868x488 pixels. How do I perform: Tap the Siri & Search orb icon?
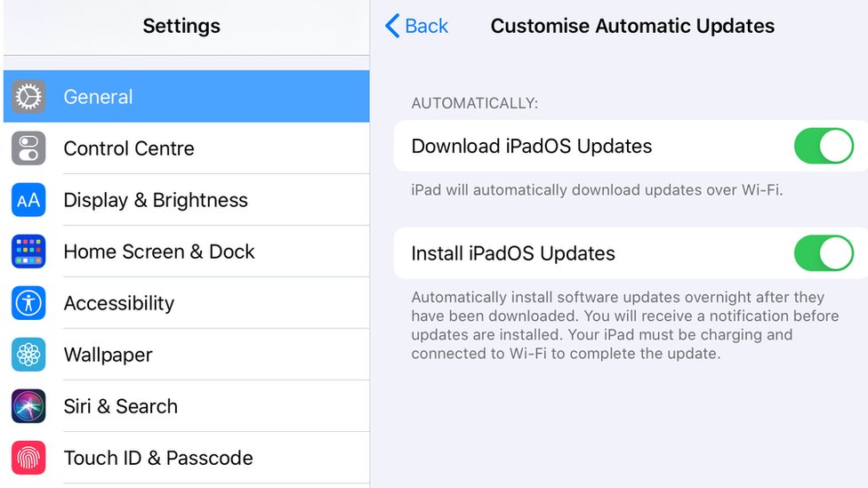pos(28,406)
